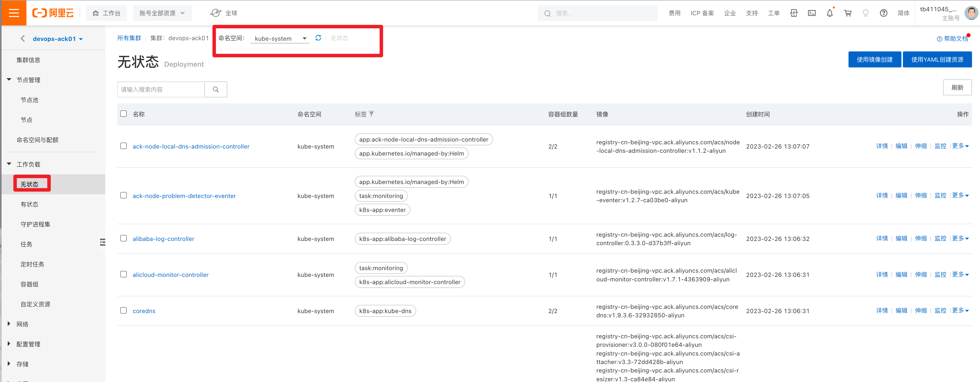
Task: Open the shopping cart icon
Action: pos(848,13)
